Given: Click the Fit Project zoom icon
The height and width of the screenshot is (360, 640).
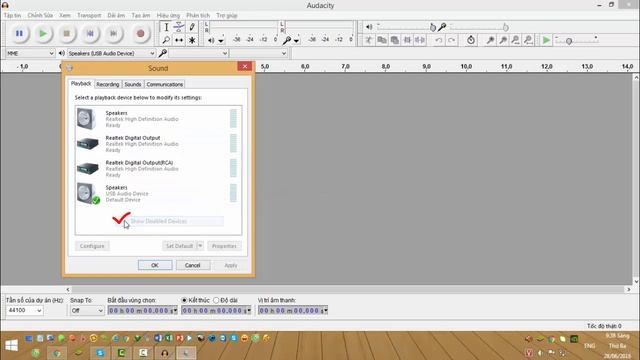Looking at the screenshot, I should pos(528,40).
